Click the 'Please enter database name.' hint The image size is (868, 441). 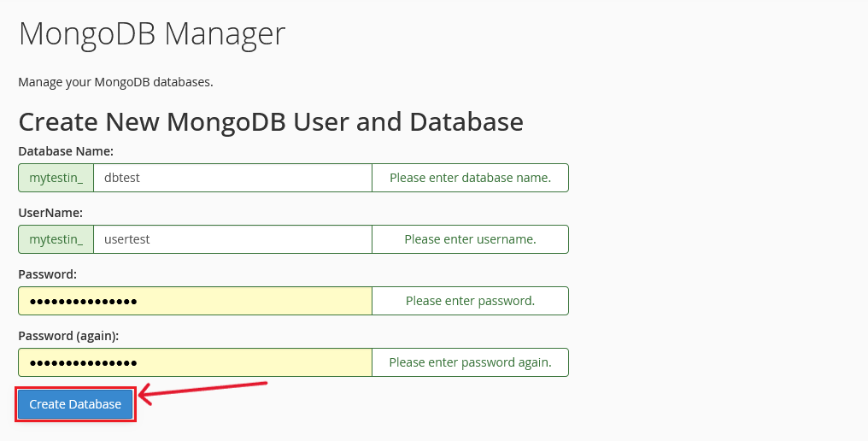[x=470, y=178]
